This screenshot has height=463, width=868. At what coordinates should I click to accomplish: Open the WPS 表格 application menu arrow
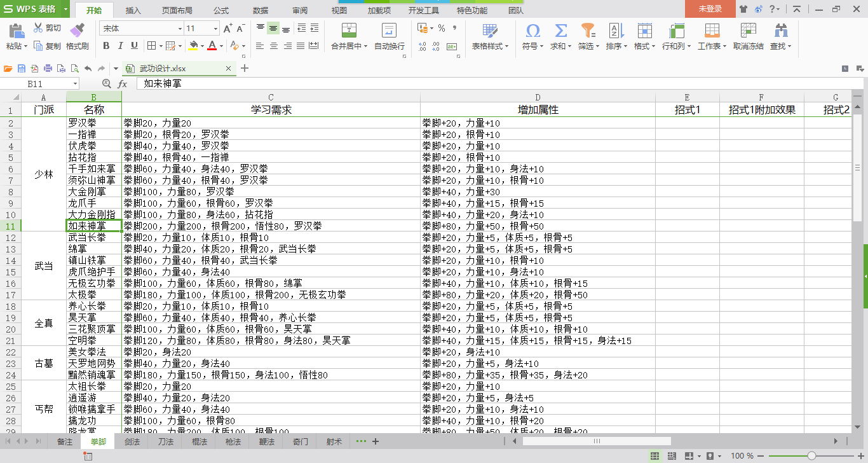point(66,10)
